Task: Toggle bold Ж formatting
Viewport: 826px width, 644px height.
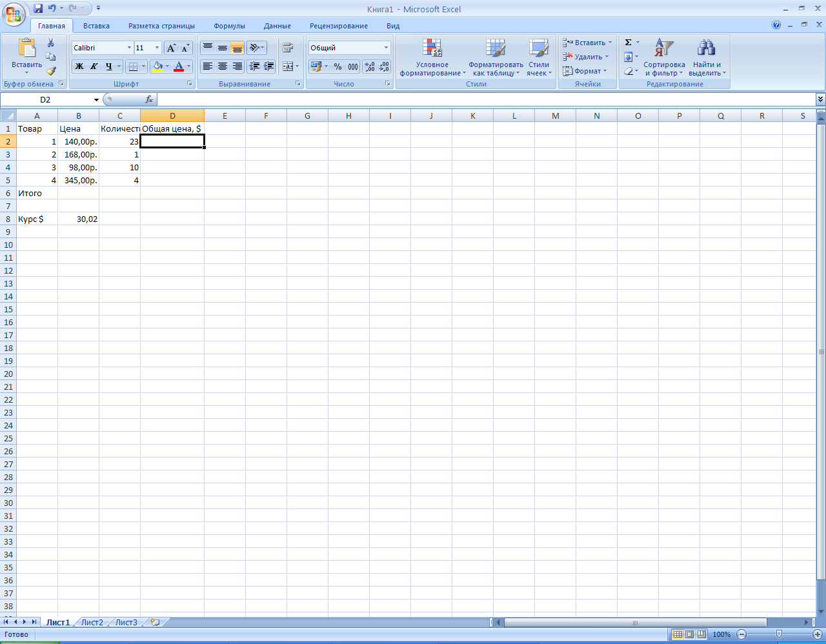Action: [79, 66]
